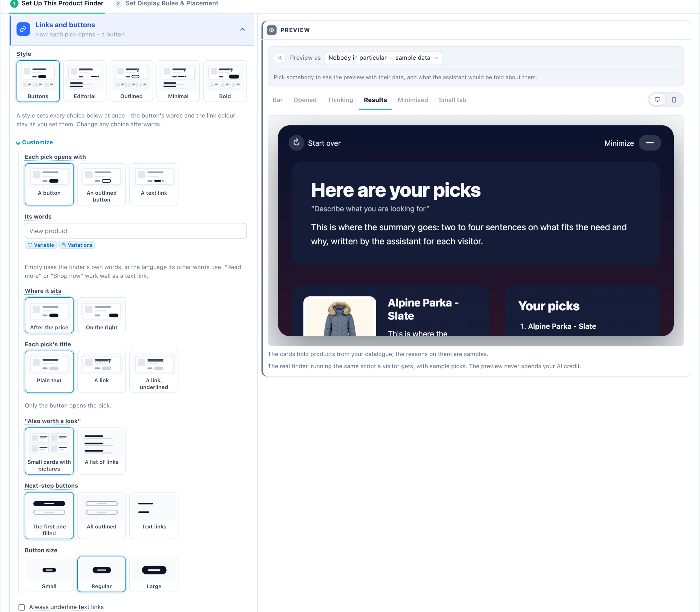
Task: Click the Links and buttons link icon
Action: pos(23,30)
